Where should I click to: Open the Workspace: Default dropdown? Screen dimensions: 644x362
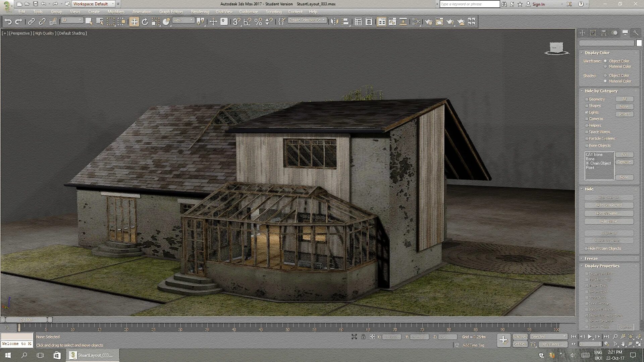pos(94,4)
